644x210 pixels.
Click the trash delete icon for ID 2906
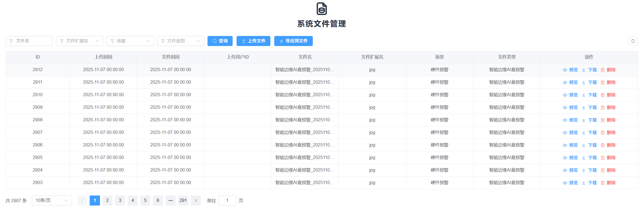coord(603,145)
